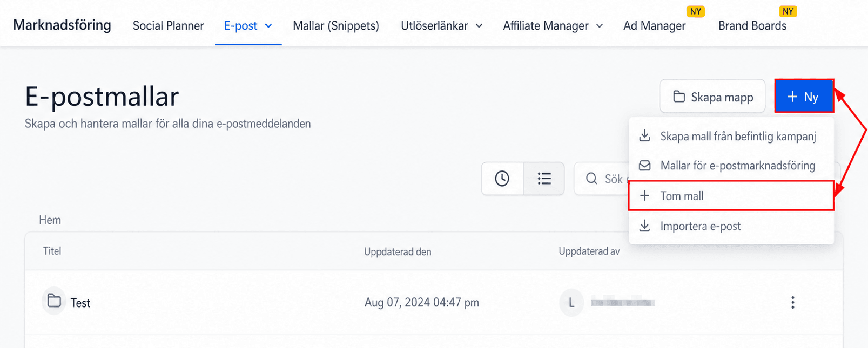The image size is (868, 348).
Task: Open the Social Planner tab
Action: [x=168, y=26]
